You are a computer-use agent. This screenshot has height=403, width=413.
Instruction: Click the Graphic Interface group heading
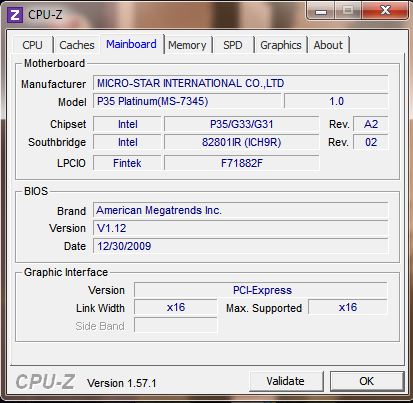tap(66, 272)
